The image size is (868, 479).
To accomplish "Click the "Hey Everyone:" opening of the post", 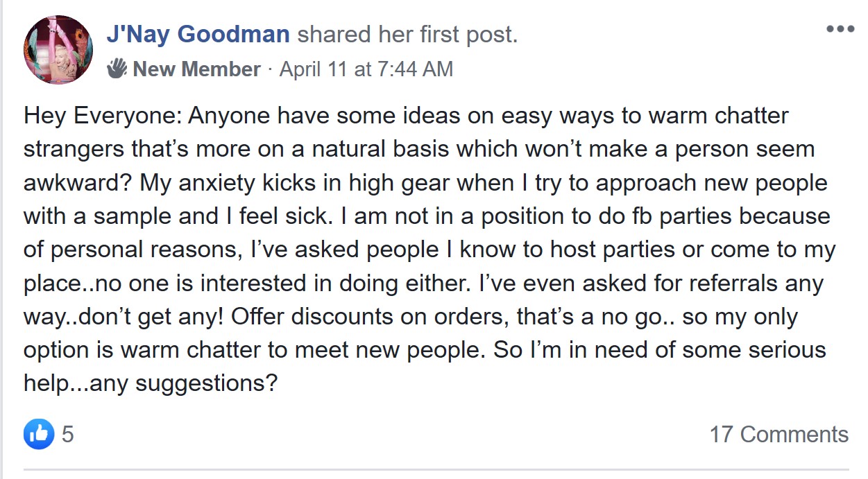I will (x=103, y=115).
